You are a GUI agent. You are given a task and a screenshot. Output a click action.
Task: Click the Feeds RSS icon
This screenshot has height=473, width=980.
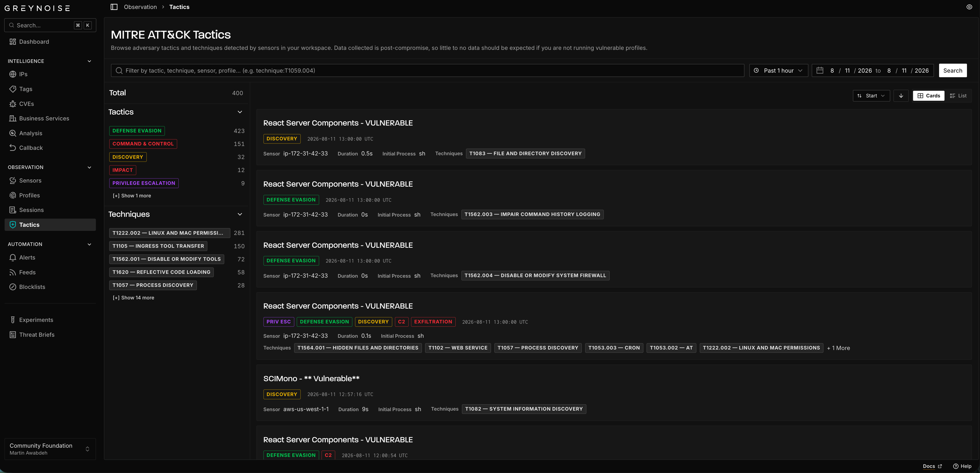(13, 272)
